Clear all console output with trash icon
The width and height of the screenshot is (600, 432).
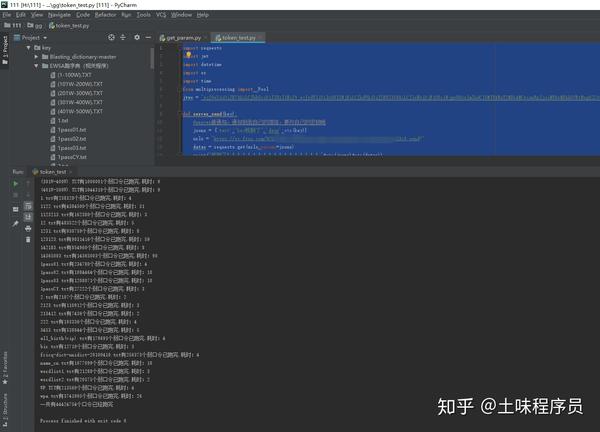pos(28,240)
